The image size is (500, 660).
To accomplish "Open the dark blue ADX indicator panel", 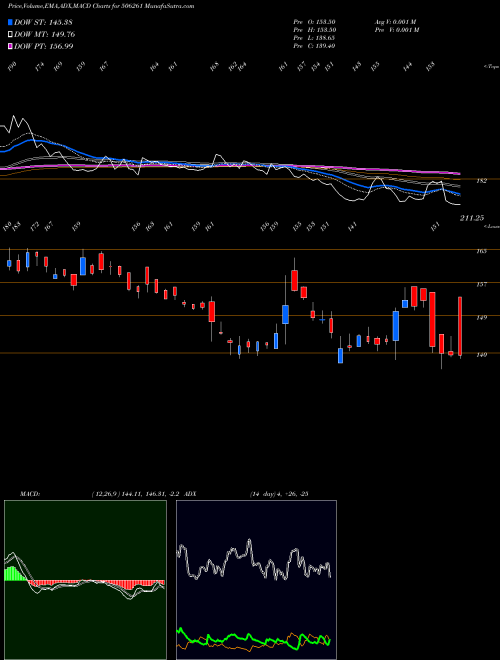I will click(256, 580).
